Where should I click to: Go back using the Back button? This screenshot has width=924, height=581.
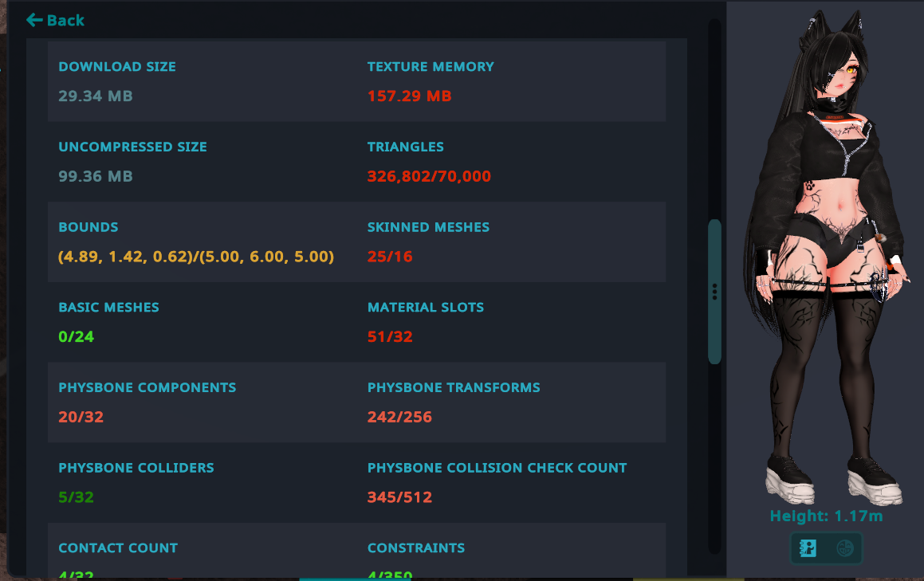[55, 21]
